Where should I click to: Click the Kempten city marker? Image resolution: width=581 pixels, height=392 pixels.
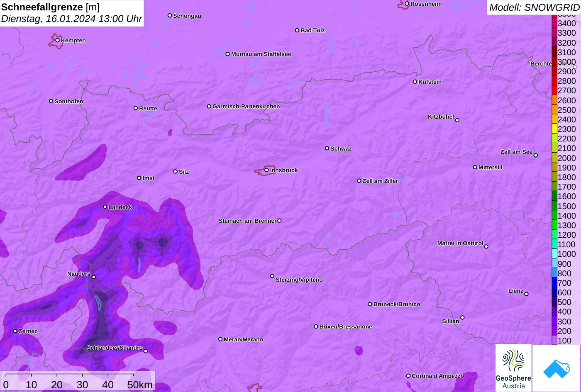pyautogui.click(x=58, y=40)
